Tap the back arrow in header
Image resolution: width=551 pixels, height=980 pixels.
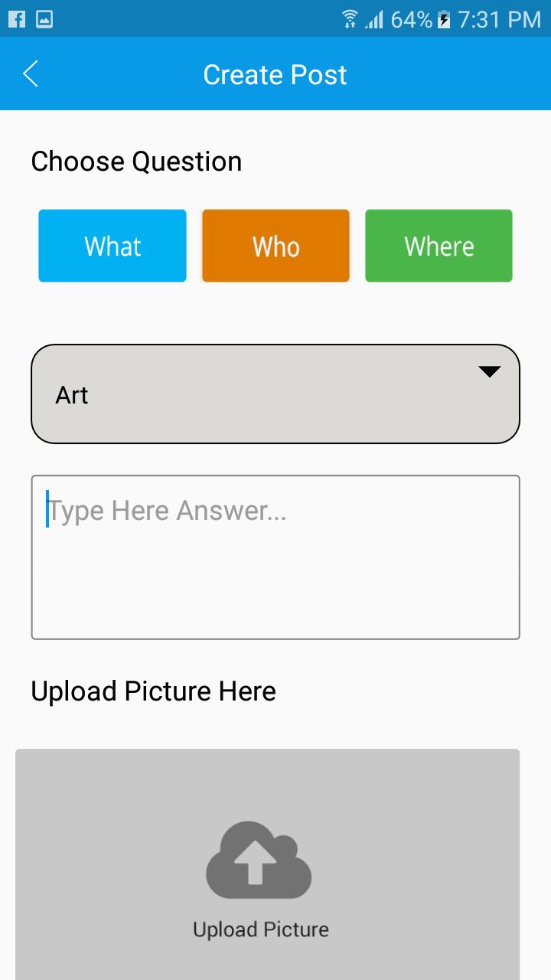click(x=31, y=74)
